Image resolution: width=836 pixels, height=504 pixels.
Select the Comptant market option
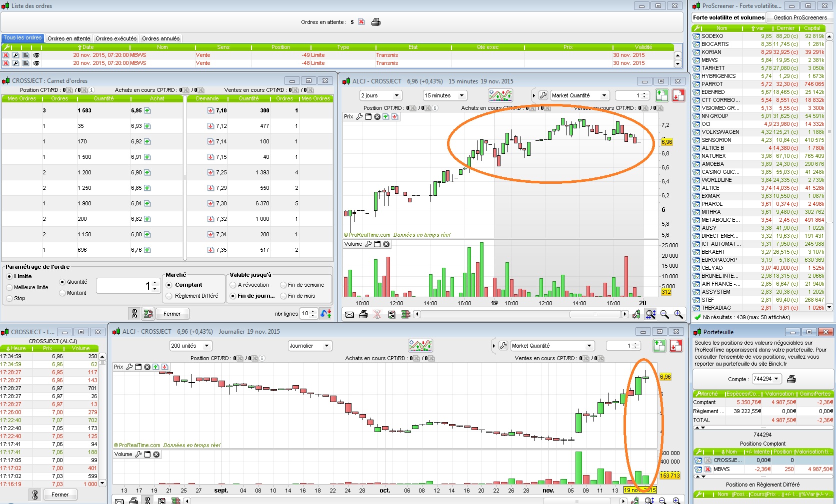[x=169, y=285]
